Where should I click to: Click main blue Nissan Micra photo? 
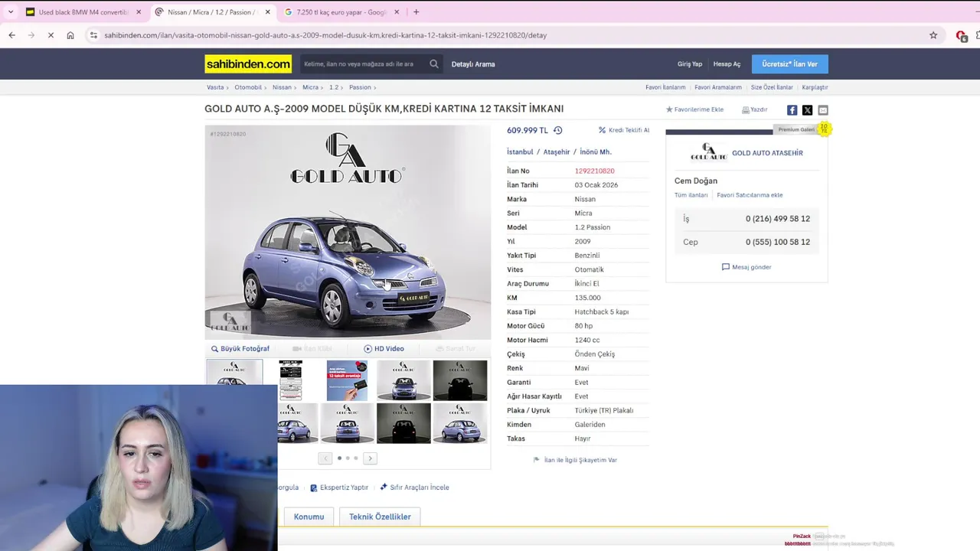point(348,232)
